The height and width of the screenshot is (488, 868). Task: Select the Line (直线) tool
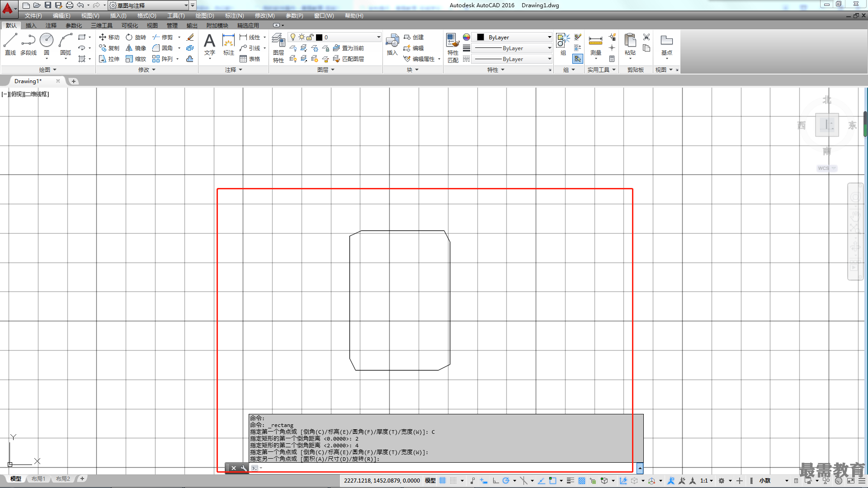click(10, 44)
